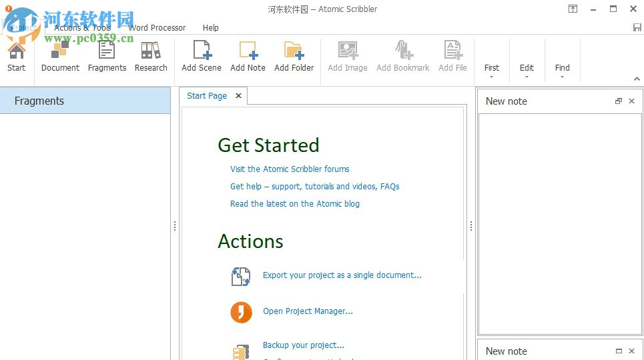Click the left panel splitter handle
The height and width of the screenshot is (360, 644).
(x=175, y=226)
